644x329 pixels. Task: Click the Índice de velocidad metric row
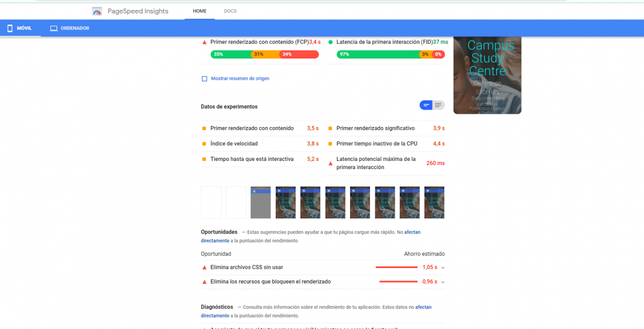(260, 144)
